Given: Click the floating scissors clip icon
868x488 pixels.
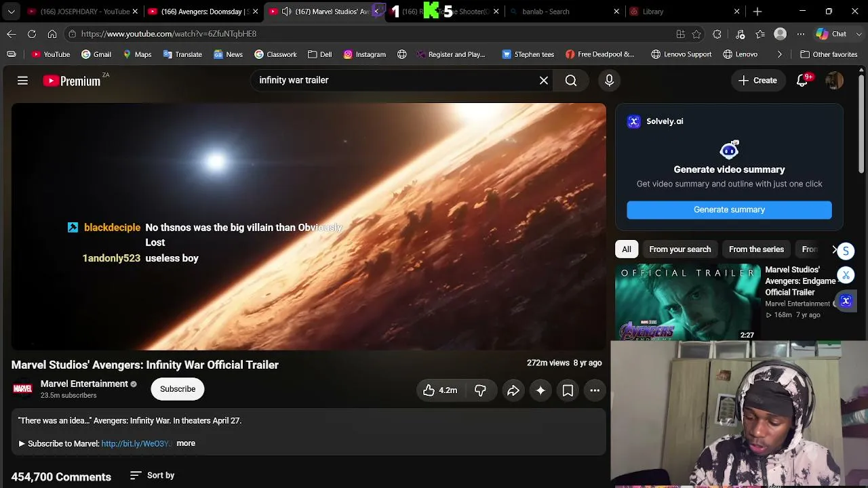Looking at the screenshot, I should tap(846, 275).
